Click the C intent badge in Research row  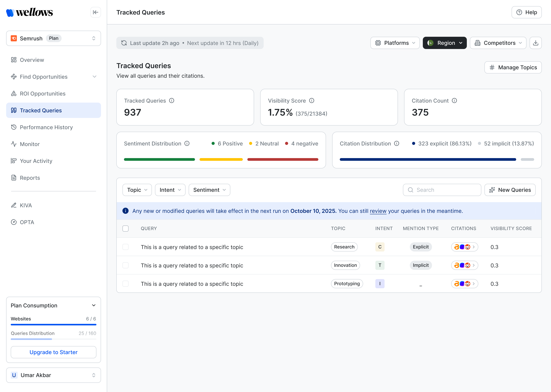tap(380, 247)
